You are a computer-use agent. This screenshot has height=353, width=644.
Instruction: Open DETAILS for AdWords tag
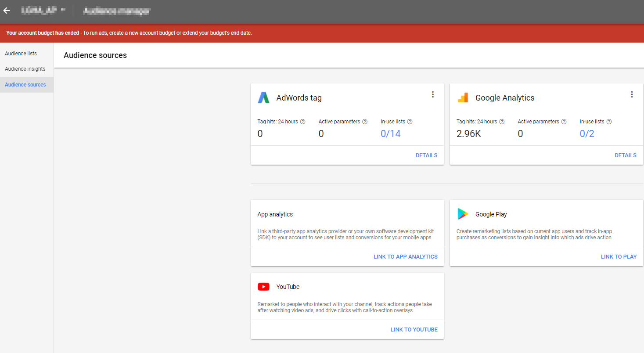pyautogui.click(x=426, y=155)
